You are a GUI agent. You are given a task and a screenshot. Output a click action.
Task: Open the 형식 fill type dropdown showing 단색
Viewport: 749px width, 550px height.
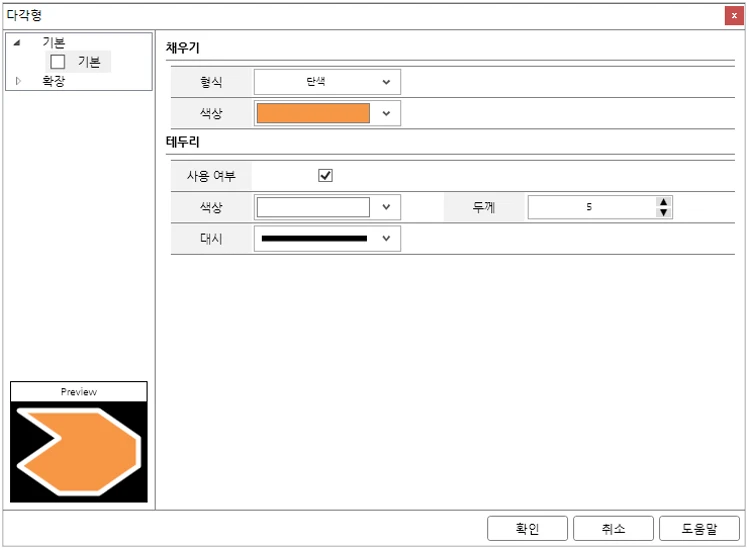tap(327, 82)
